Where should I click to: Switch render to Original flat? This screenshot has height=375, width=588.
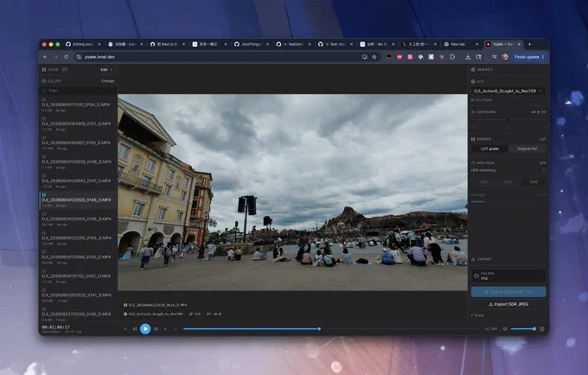pyautogui.click(x=527, y=149)
